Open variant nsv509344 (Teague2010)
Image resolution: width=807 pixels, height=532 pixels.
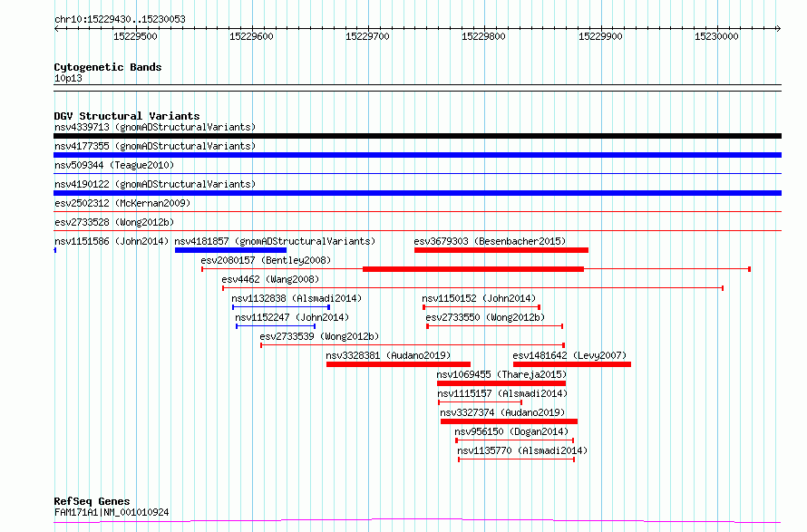click(114, 165)
